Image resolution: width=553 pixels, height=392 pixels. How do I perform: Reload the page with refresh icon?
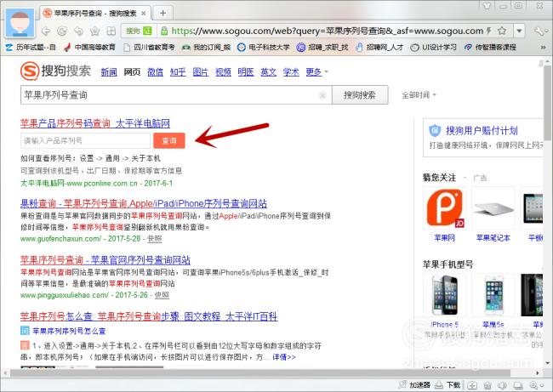[x=62, y=31]
